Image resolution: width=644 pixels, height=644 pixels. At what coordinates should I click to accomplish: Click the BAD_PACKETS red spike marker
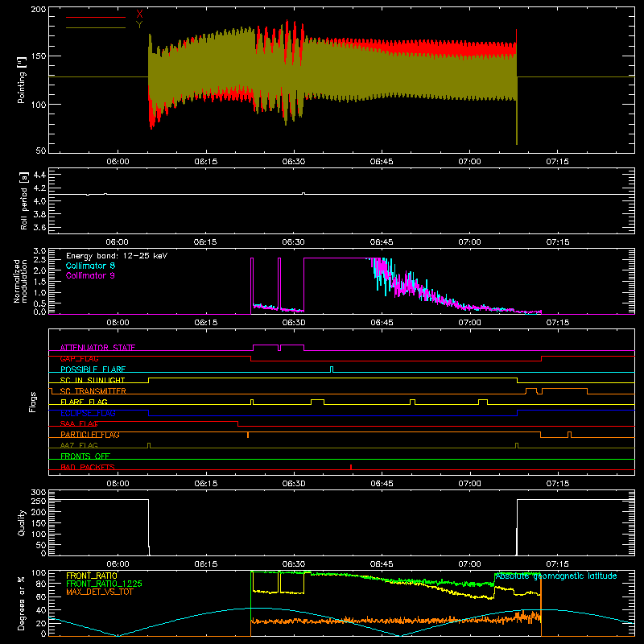[351, 467]
